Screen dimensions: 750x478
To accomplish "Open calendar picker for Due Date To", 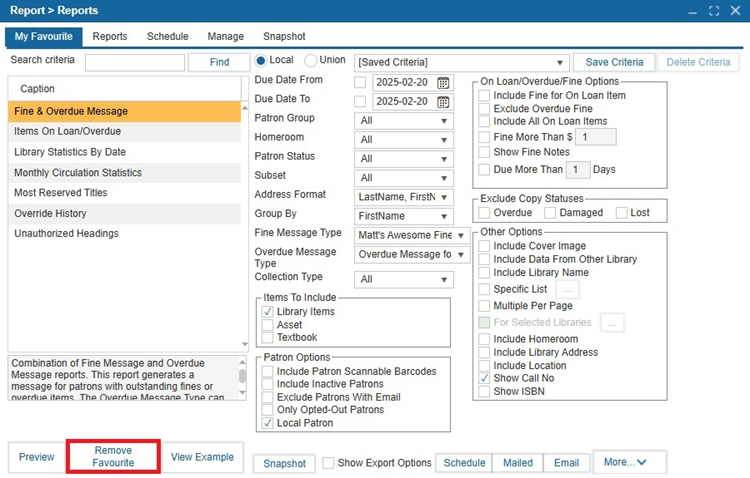I will point(443,101).
